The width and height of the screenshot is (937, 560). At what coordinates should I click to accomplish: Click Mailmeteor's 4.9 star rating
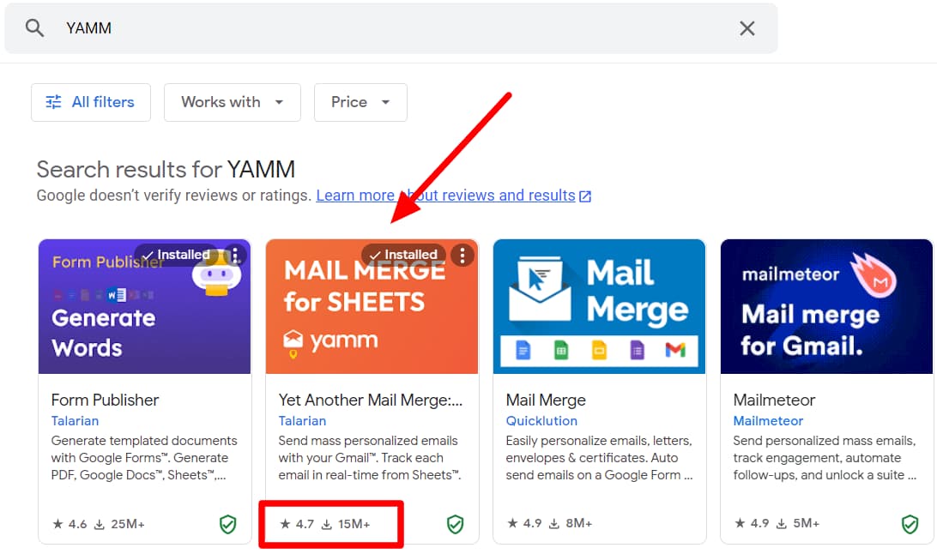pyautogui.click(x=752, y=524)
